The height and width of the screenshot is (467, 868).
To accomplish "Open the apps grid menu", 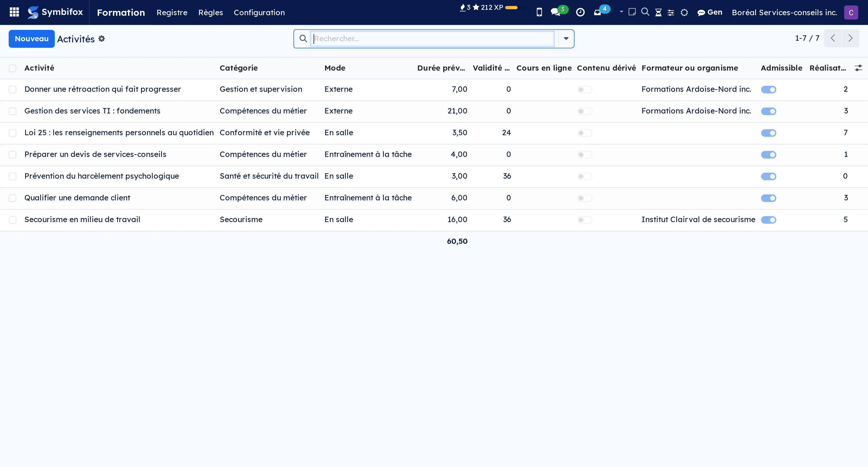I will coord(14,12).
